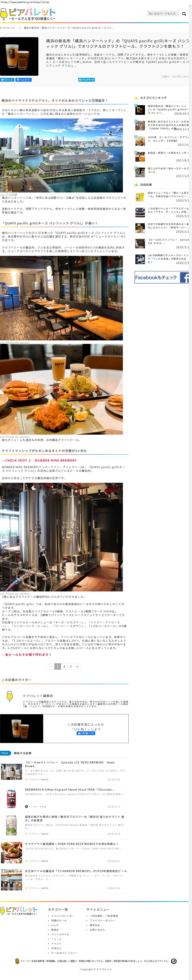Click the ビアパレット breadcrumb home link

click(x=8, y=28)
